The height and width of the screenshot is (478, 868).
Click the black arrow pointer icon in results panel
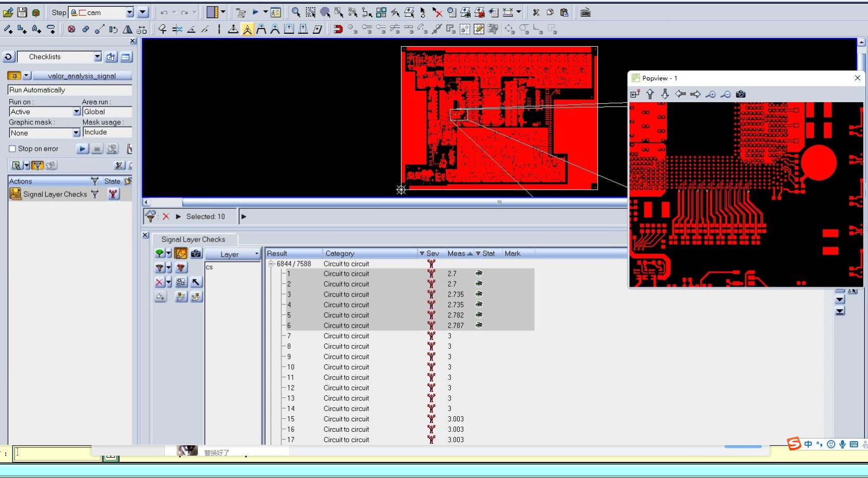pyautogui.click(x=196, y=282)
